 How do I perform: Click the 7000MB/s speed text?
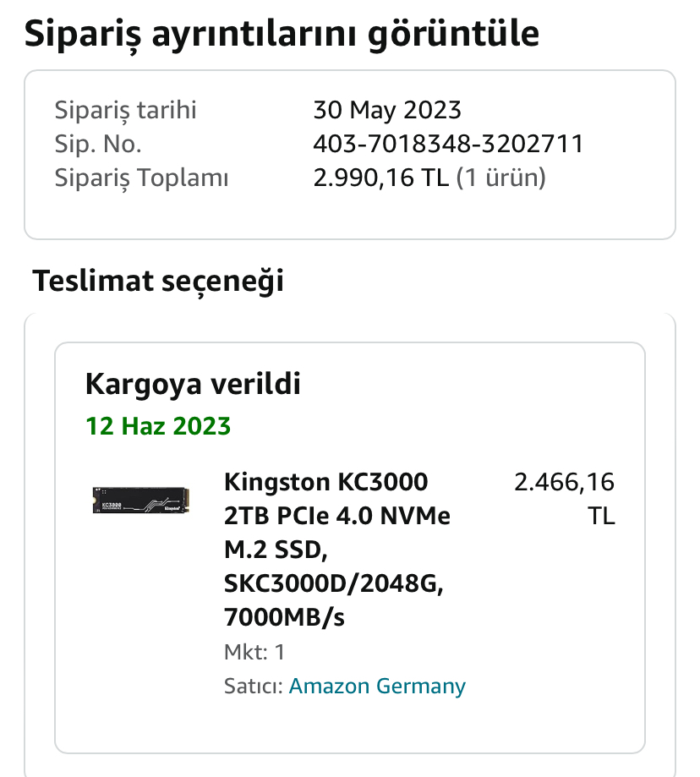(x=284, y=618)
